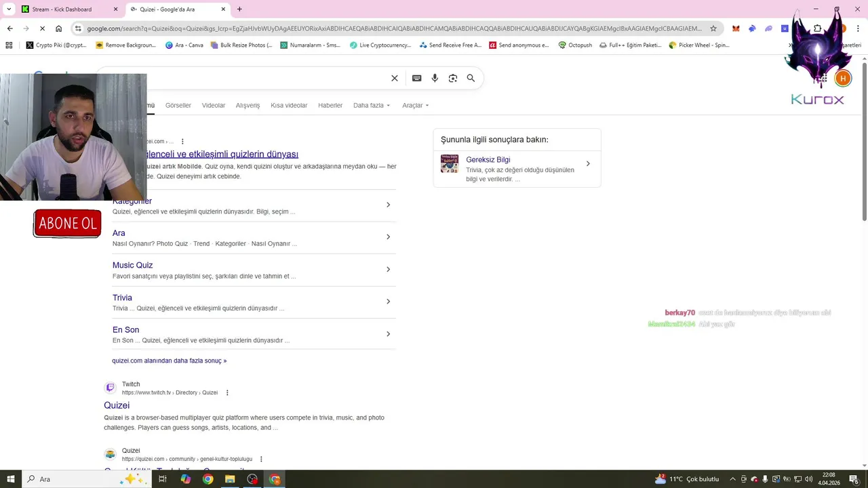
Task: Clear the Google search box
Action: (395, 78)
